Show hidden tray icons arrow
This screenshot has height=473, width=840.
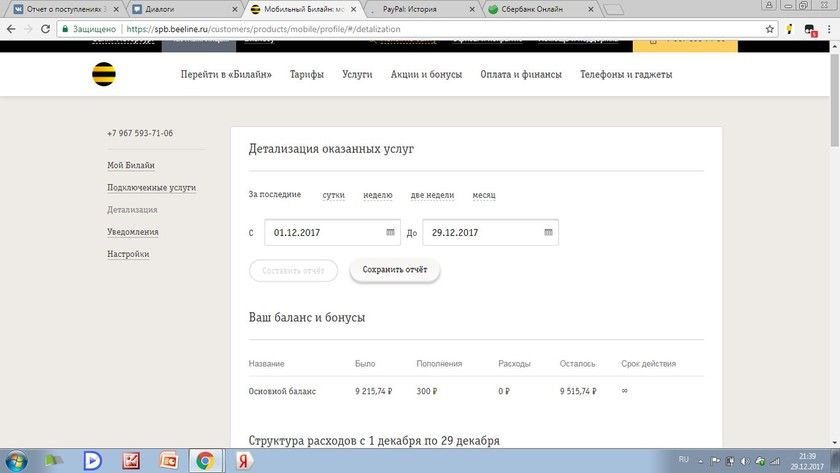point(700,461)
